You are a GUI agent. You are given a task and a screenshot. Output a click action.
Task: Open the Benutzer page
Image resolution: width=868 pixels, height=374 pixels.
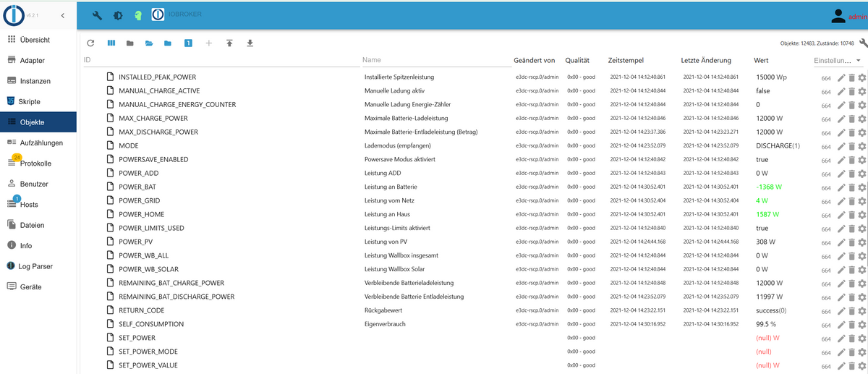pyautogui.click(x=38, y=184)
